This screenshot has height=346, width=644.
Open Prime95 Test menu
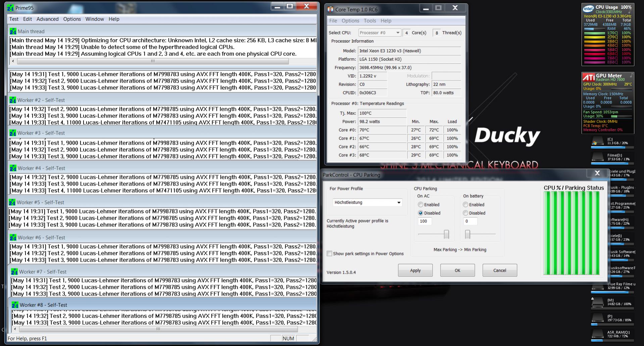(x=14, y=19)
